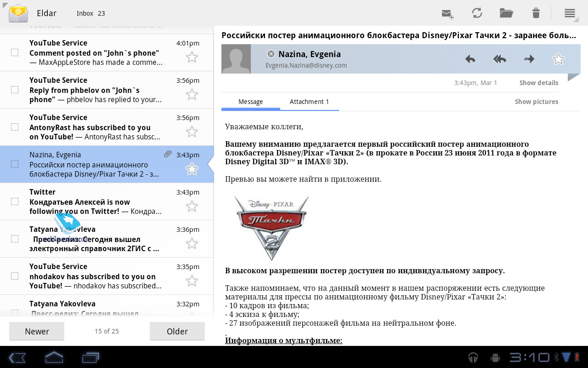Compose a new email message
588x368 pixels.
[447, 14]
